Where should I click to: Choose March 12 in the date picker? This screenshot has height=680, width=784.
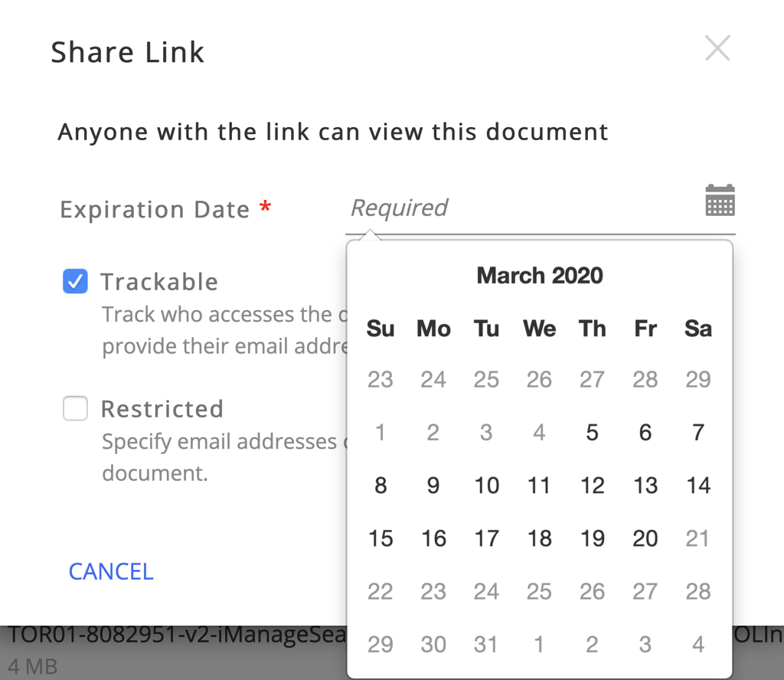click(592, 485)
